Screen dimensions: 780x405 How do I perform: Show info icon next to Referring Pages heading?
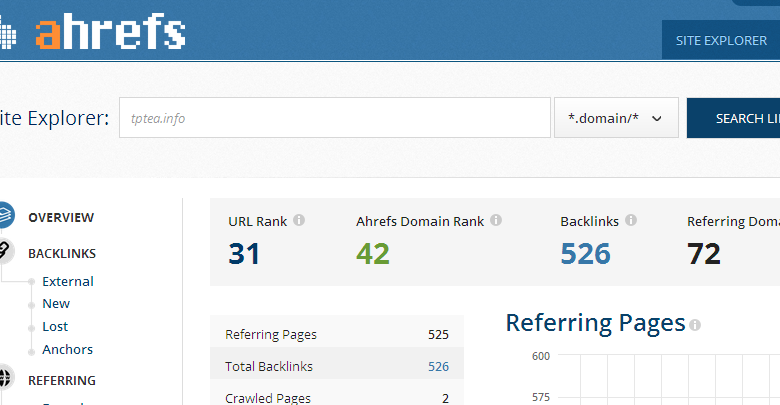695,325
